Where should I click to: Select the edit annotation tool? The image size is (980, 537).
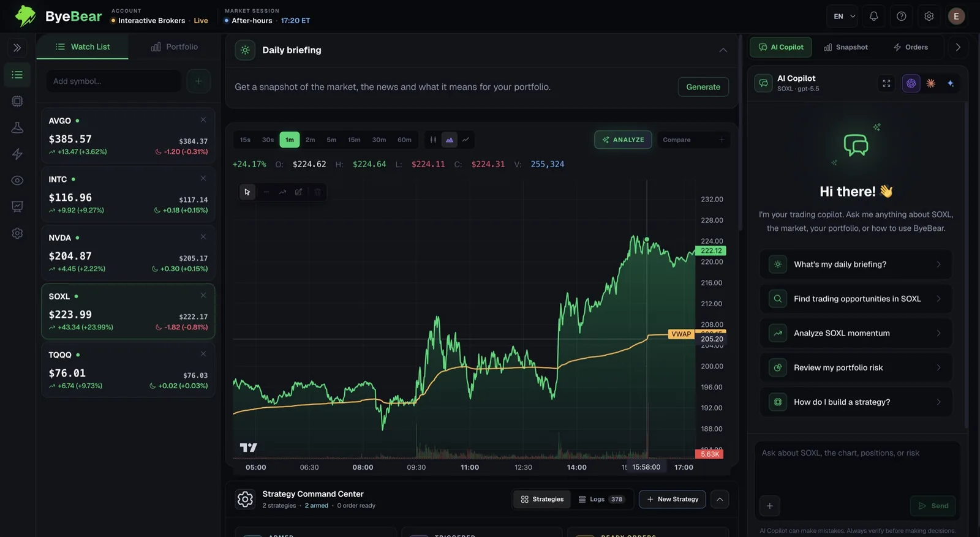[299, 192]
